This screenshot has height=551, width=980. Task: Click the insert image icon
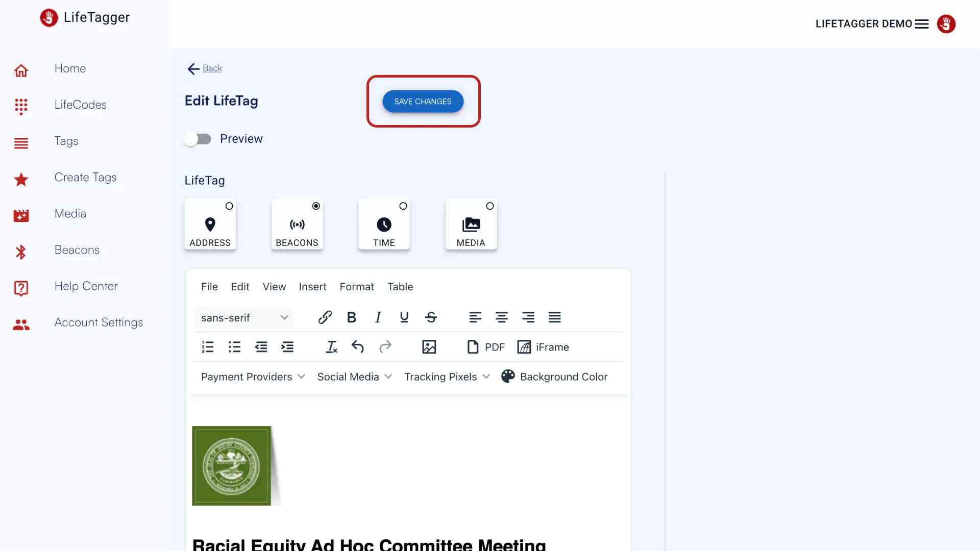coord(429,346)
